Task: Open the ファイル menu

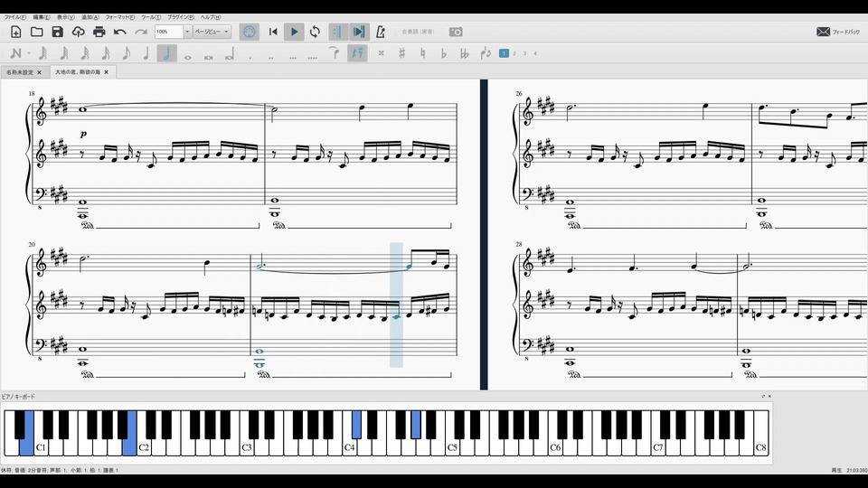Action: tap(15, 17)
